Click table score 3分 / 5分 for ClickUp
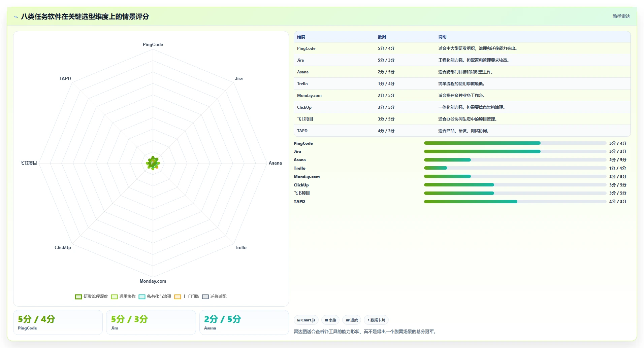The width and height of the screenshot is (644, 348). 386,107
